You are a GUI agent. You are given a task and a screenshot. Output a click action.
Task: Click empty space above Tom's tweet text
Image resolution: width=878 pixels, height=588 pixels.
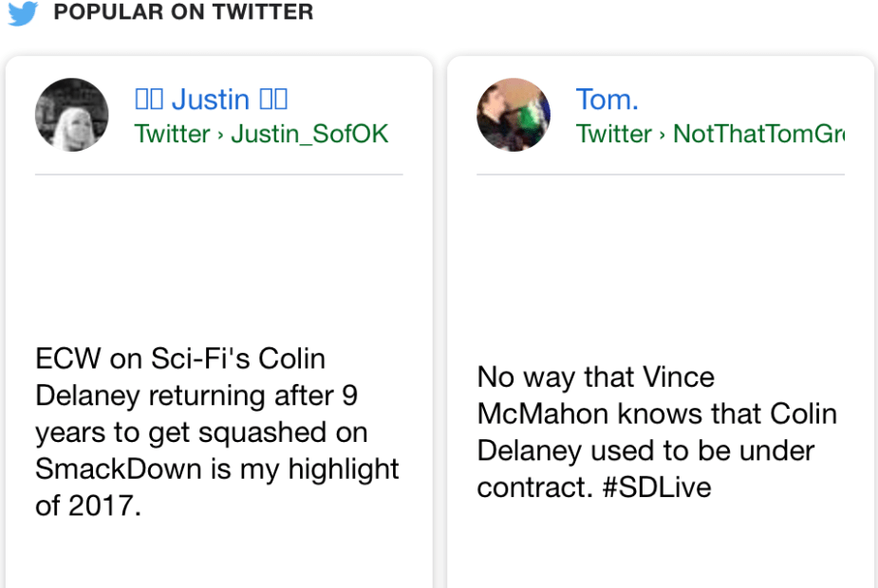[660, 266]
